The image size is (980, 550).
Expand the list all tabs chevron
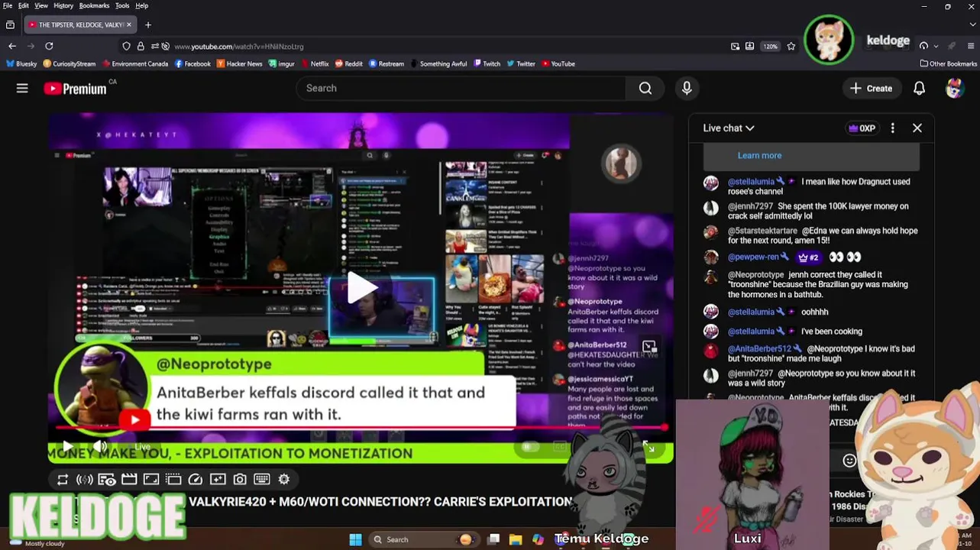click(x=972, y=25)
